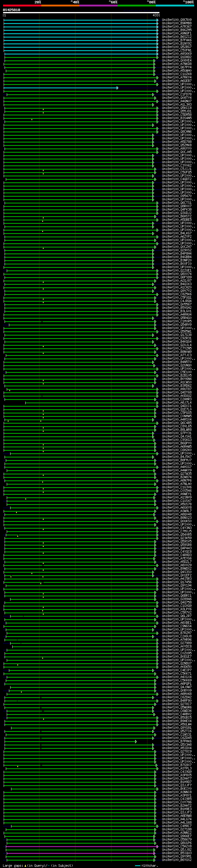Select the UniRef100_Q27188 label

tap(176, 829)
